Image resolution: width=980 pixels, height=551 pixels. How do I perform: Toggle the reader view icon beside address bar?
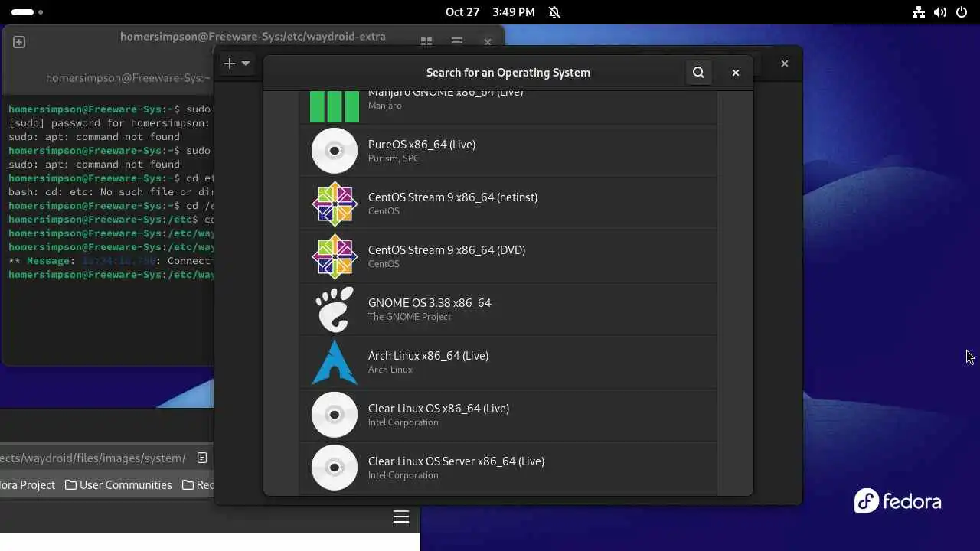pyautogui.click(x=202, y=458)
